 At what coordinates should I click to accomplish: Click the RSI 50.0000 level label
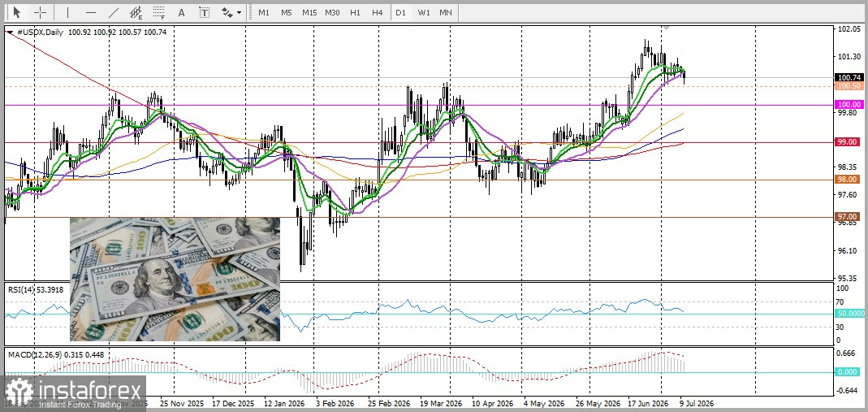[851, 314]
